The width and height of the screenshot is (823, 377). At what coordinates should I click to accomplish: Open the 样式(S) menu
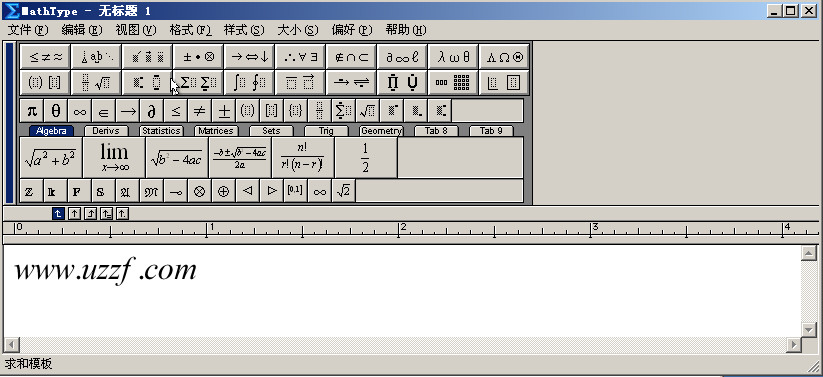click(x=244, y=30)
